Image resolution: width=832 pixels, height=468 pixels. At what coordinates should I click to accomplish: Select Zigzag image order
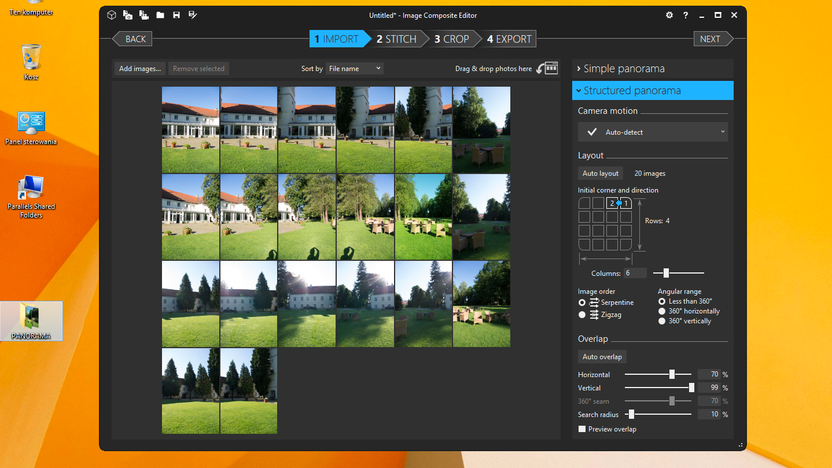(582, 315)
